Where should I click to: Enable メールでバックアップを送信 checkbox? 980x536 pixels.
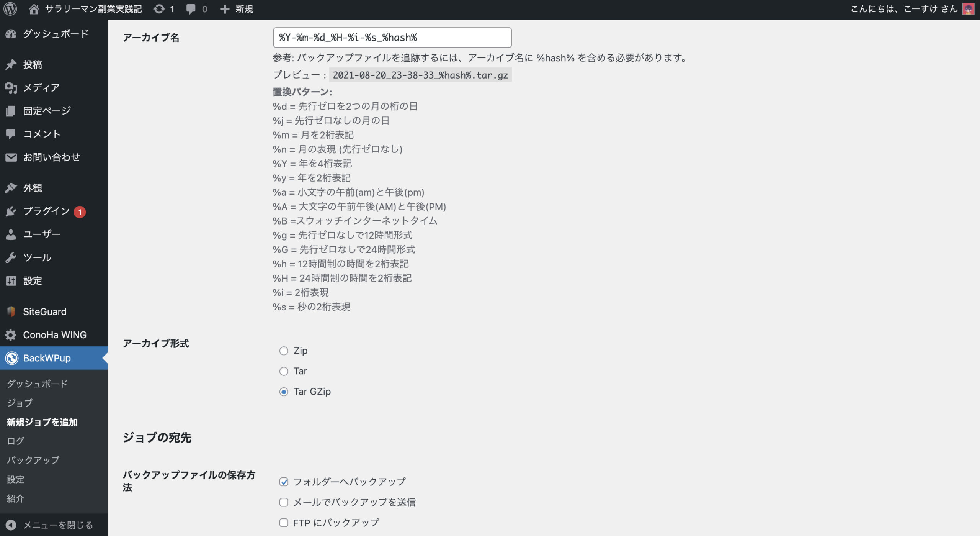284,502
